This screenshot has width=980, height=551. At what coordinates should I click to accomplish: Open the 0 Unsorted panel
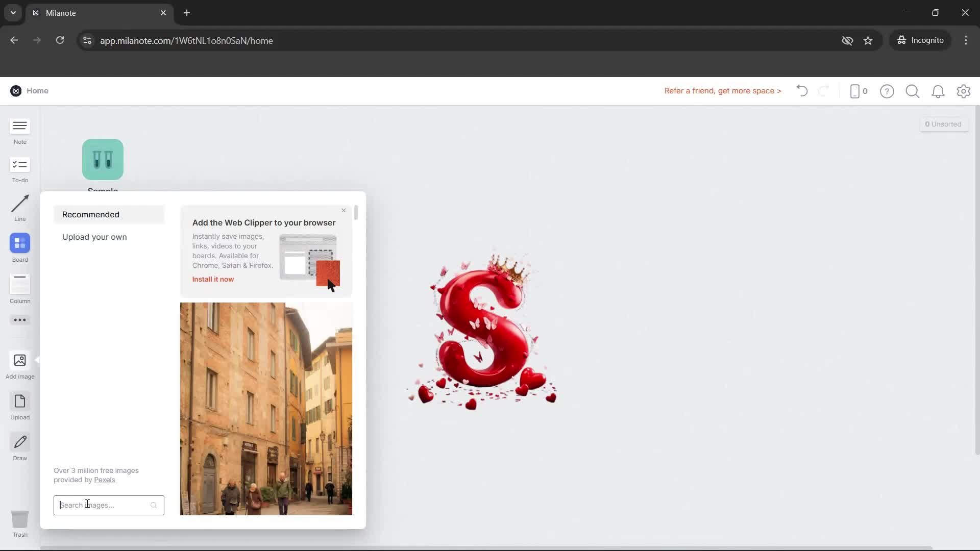point(943,124)
